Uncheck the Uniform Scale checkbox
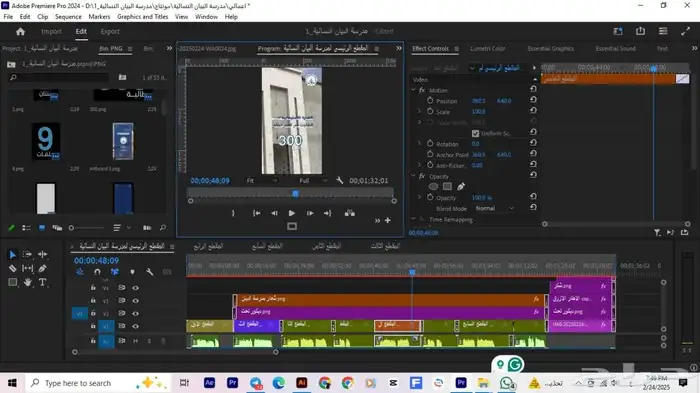 (475, 133)
